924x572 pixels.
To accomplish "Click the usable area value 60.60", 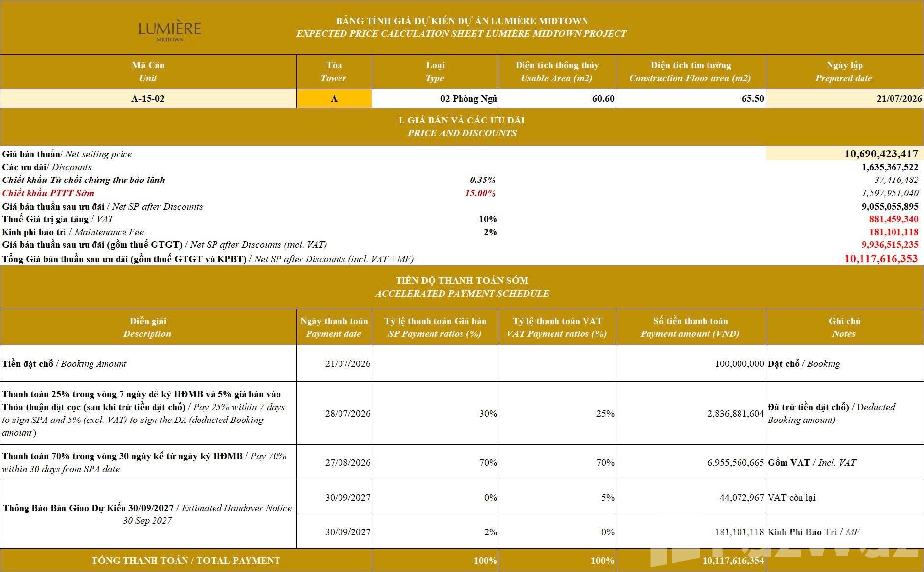I will click(x=557, y=98).
